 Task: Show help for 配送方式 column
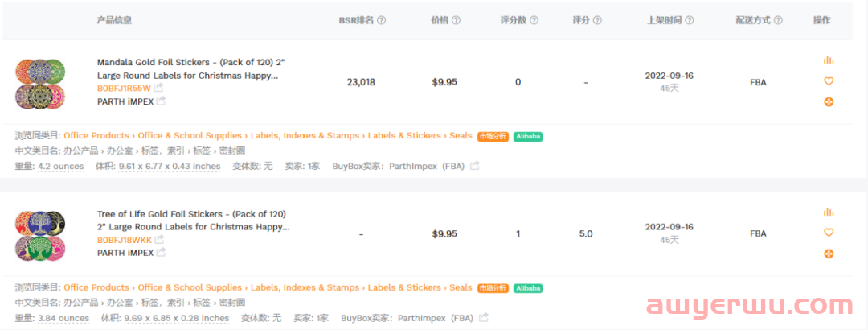[x=778, y=20]
